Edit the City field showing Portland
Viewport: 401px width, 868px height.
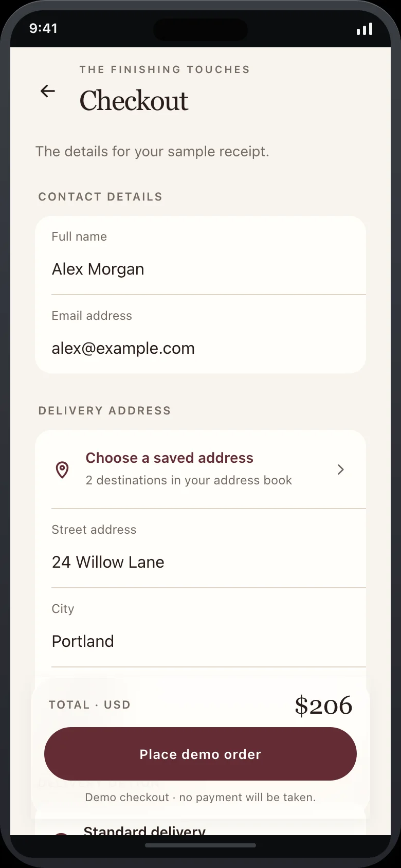pyautogui.click(x=200, y=627)
